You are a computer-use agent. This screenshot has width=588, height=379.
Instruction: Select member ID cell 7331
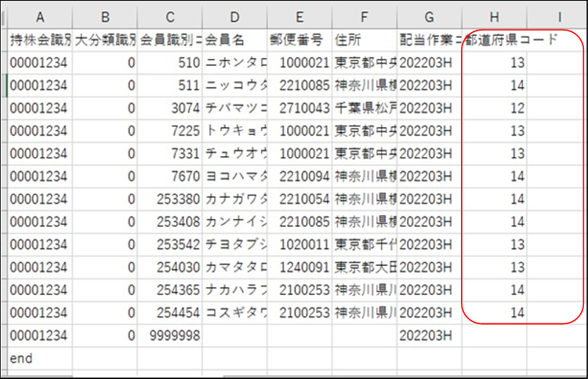tap(169, 154)
